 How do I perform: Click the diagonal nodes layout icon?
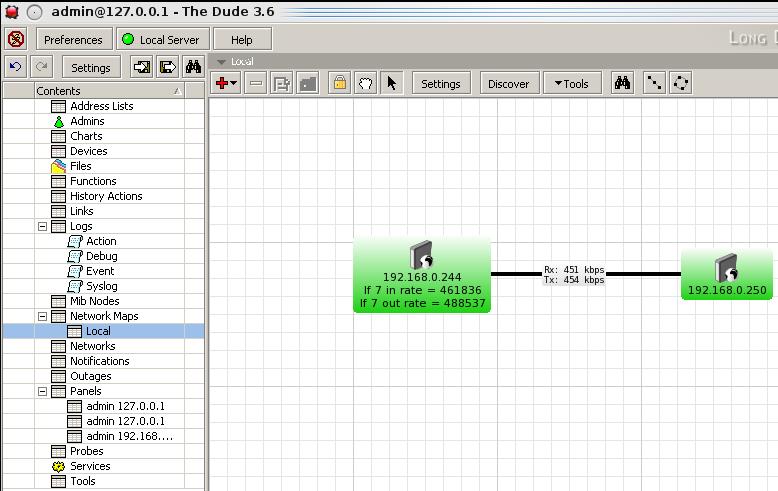click(654, 83)
